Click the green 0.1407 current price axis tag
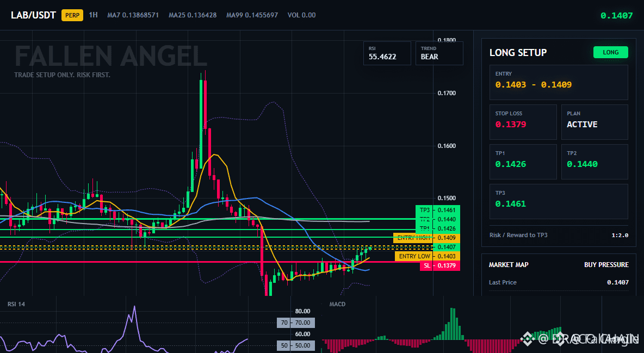The height and width of the screenshot is (353, 644). [447, 247]
